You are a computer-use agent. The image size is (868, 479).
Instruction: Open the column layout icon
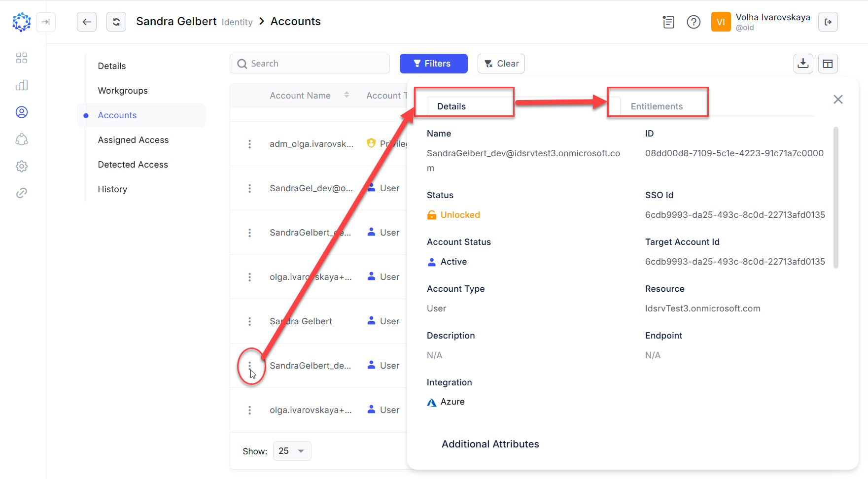828,64
